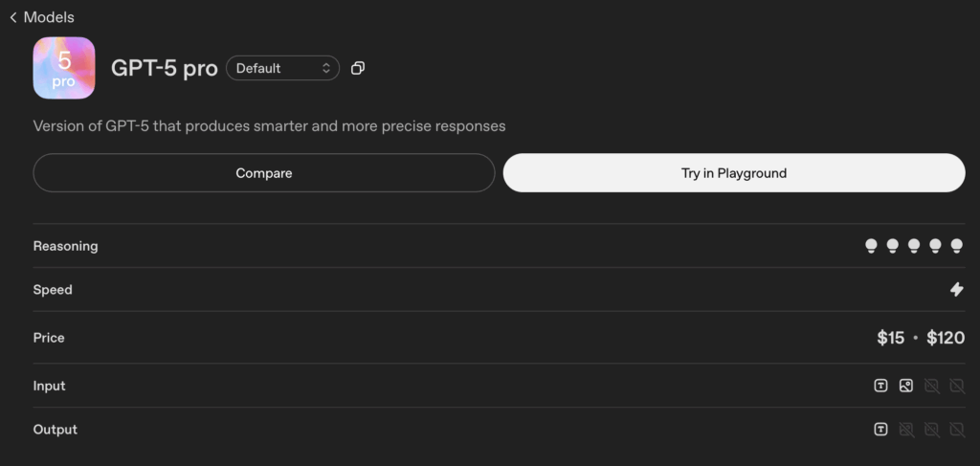Click the first Reasoning lightbulb icon
This screenshot has height=466, width=980.
(x=871, y=246)
